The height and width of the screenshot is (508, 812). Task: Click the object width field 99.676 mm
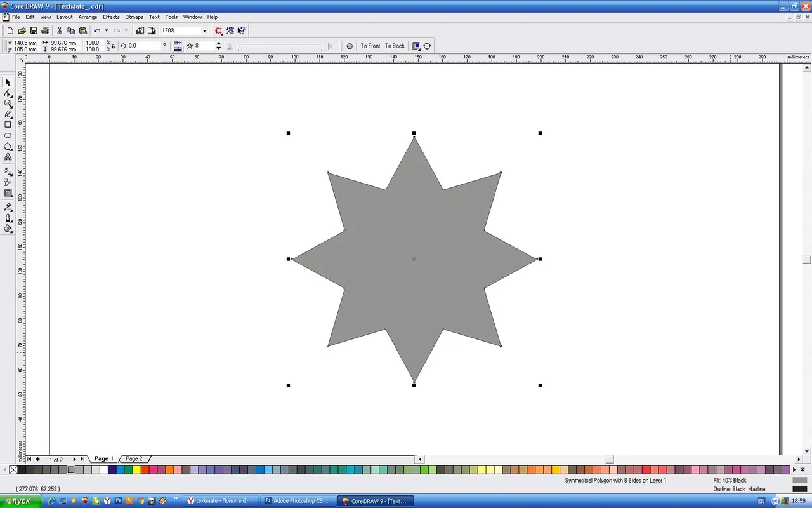(63, 43)
